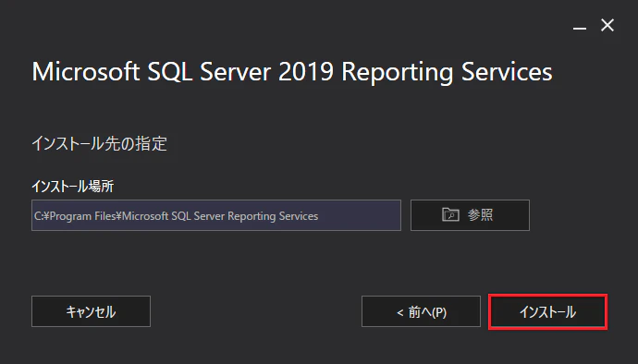638x364 pixels.
Task: Close the installer window
Action: click(607, 26)
